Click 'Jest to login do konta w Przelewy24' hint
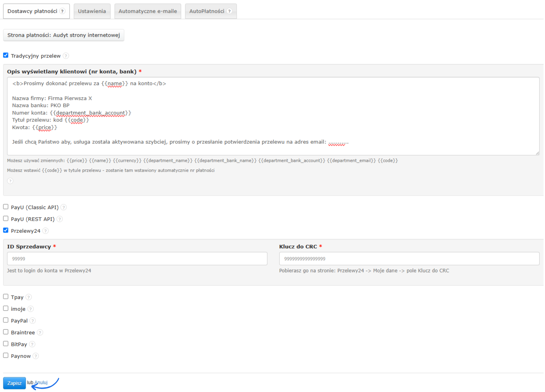545x392 pixels. tap(49, 271)
